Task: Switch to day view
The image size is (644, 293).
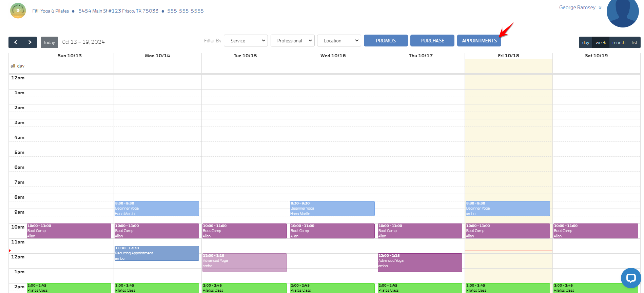Action: (x=586, y=42)
